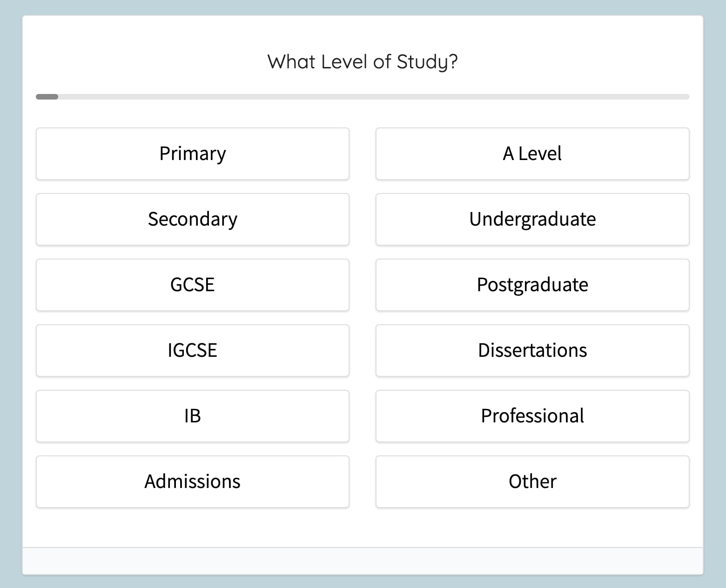The height and width of the screenshot is (588, 726).
Task: Select the Postgraduate option
Action: click(x=532, y=285)
